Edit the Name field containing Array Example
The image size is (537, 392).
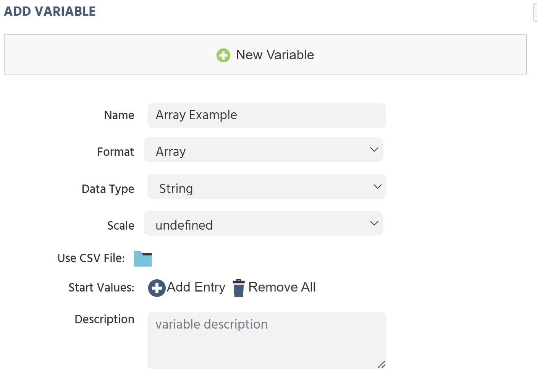267,115
